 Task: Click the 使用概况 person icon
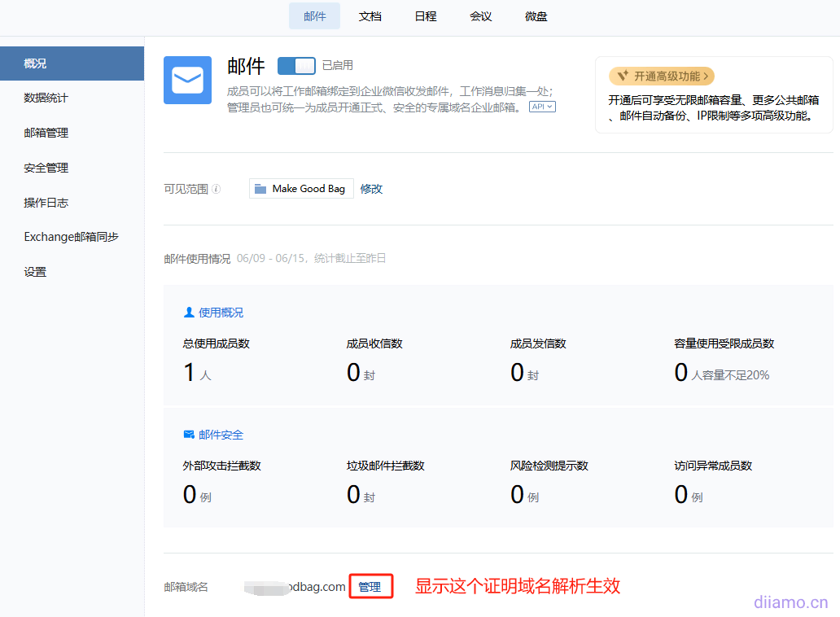coord(189,313)
